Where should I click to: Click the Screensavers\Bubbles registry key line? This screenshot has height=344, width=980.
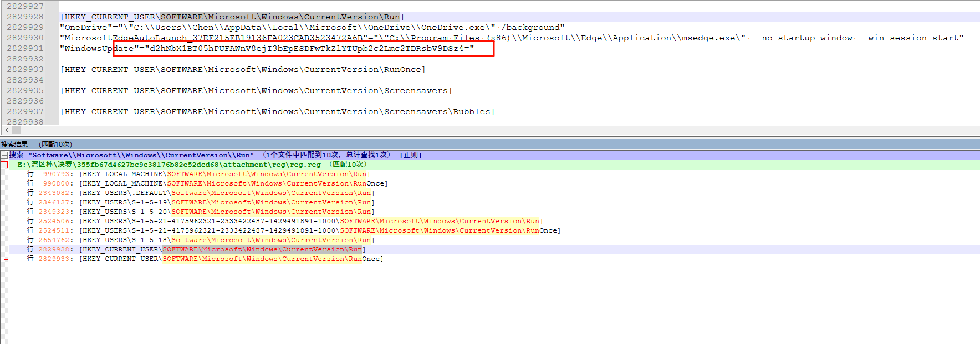pos(277,112)
